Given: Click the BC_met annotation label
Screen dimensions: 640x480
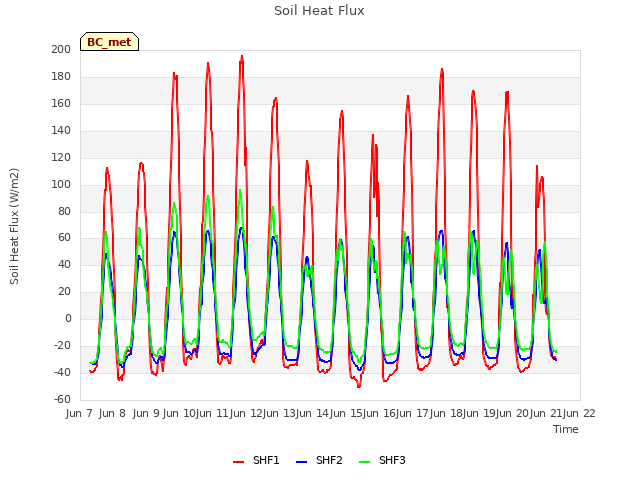Looking at the screenshot, I should [x=109, y=42].
